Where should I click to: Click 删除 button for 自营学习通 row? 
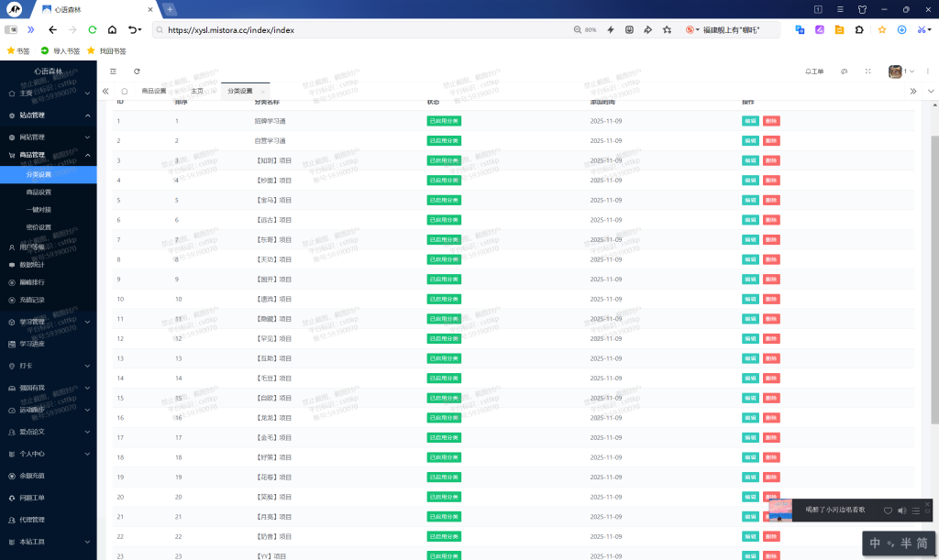tap(770, 141)
